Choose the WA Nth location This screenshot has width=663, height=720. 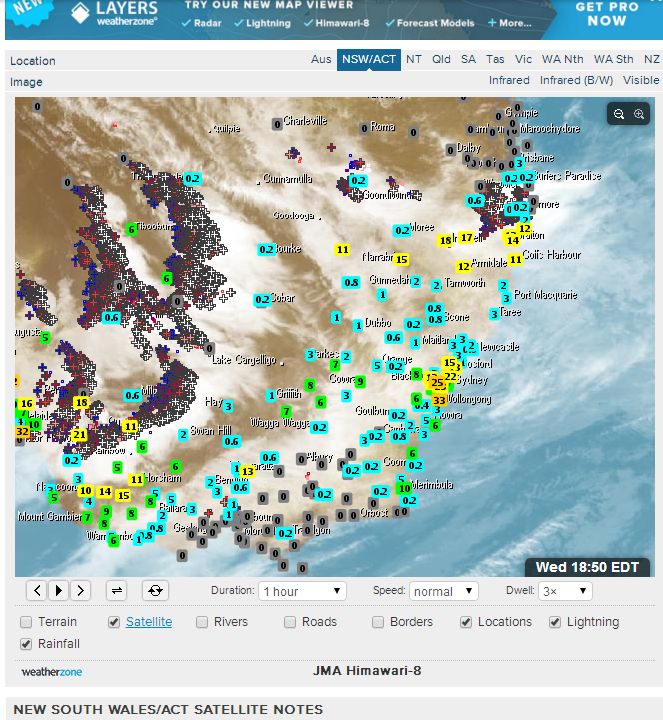(562, 60)
